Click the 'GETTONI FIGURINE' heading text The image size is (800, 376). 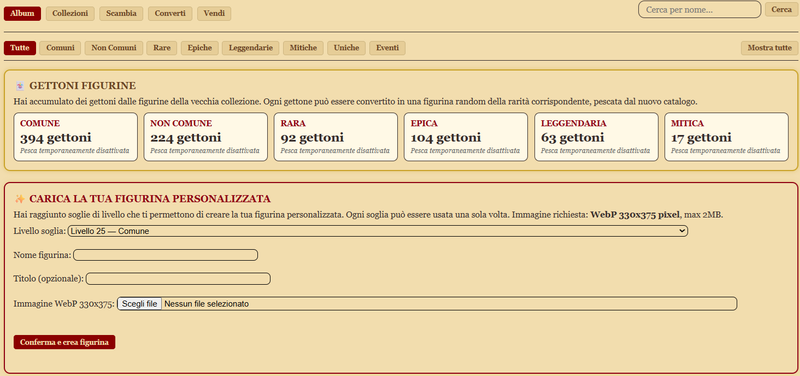coord(83,86)
